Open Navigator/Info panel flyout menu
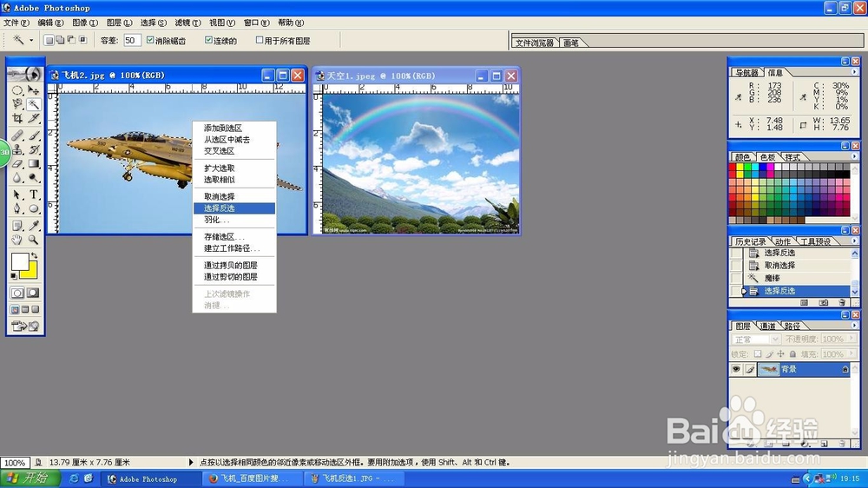 click(x=854, y=72)
